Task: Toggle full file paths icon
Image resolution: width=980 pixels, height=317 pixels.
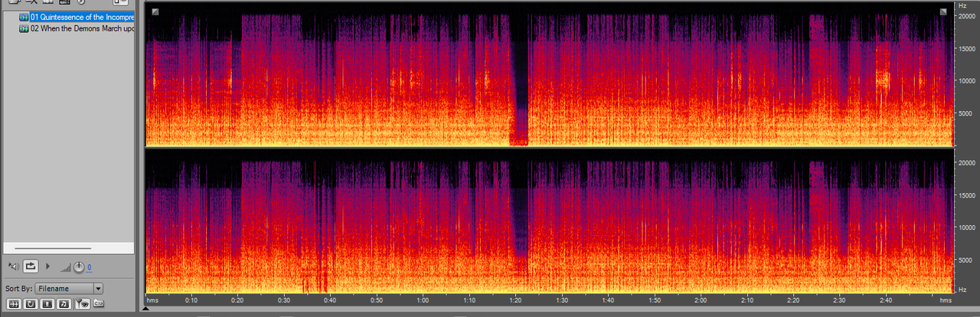Action: (98, 304)
